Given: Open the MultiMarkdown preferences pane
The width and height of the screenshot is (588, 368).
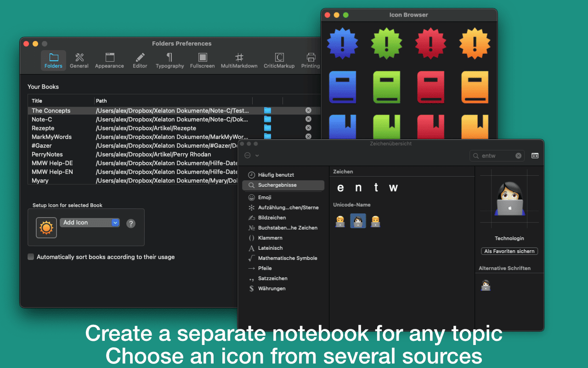Looking at the screenshot, I should (239, 60).
